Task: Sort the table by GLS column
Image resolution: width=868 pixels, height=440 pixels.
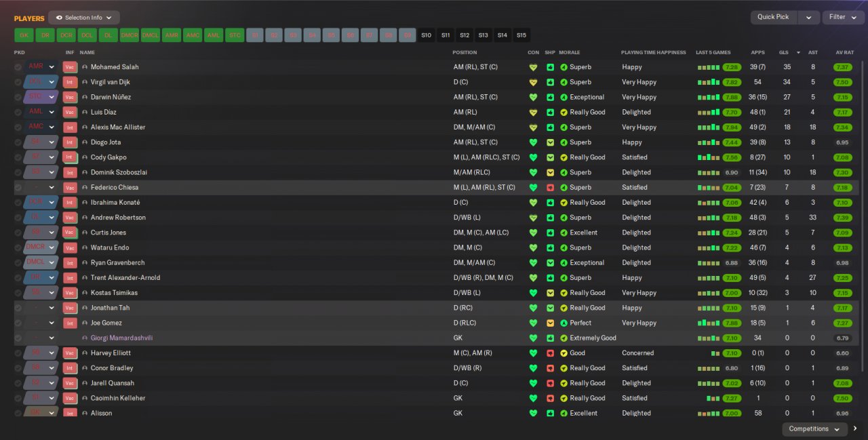Action: (x=784, y=52)
